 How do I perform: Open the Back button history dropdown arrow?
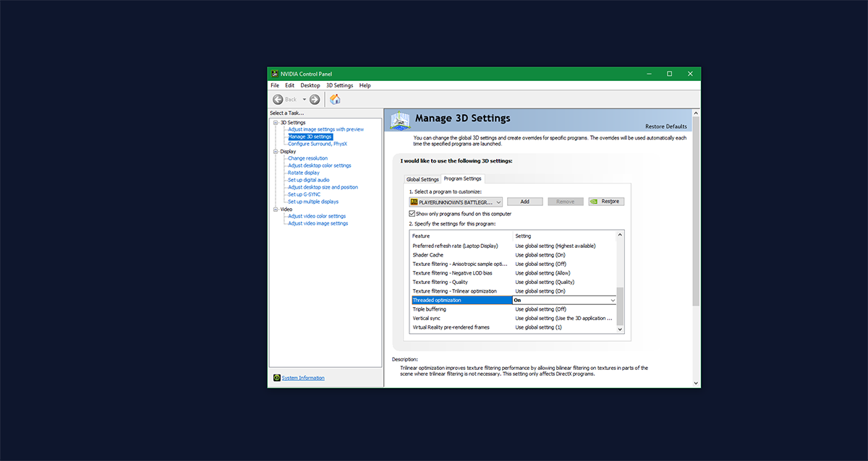(304, 99)
